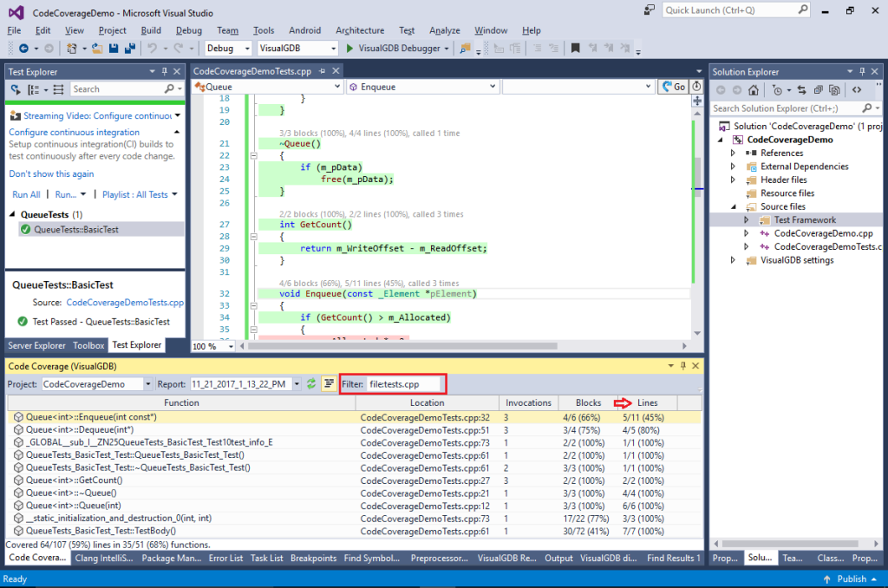Collapse the ~Queue() function outline block
This screenshot has height=588, width=888.
tap(254, 155)
